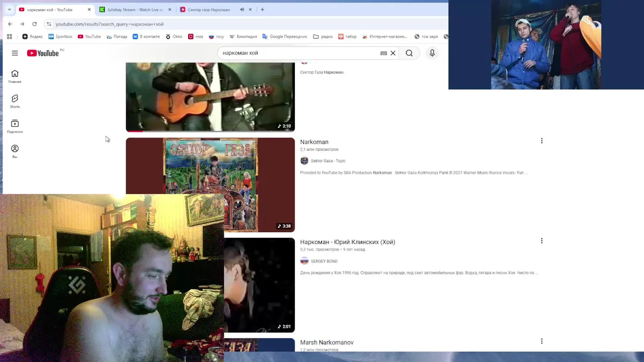Open the госу bookmark
Image resolution: width=644 pixels, height=362 pixels.
coord(217,36)
